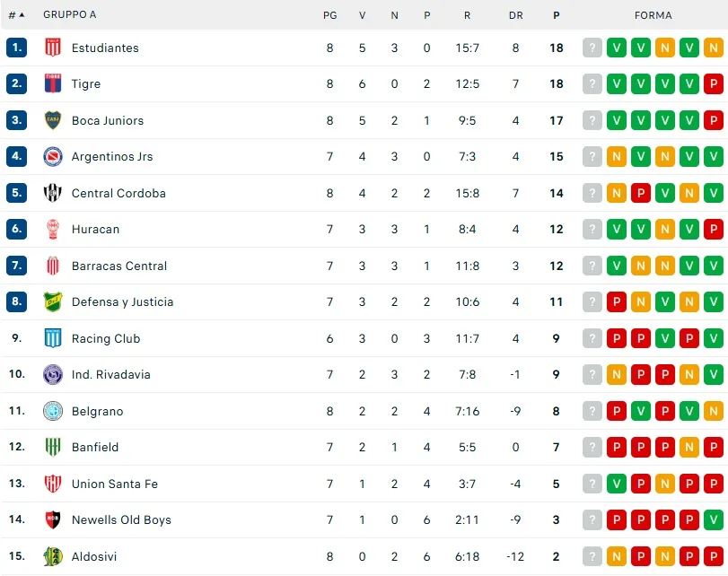Click the Racing Club crest icon
This screenshot has width=728, height=576.
pos(53,338)
